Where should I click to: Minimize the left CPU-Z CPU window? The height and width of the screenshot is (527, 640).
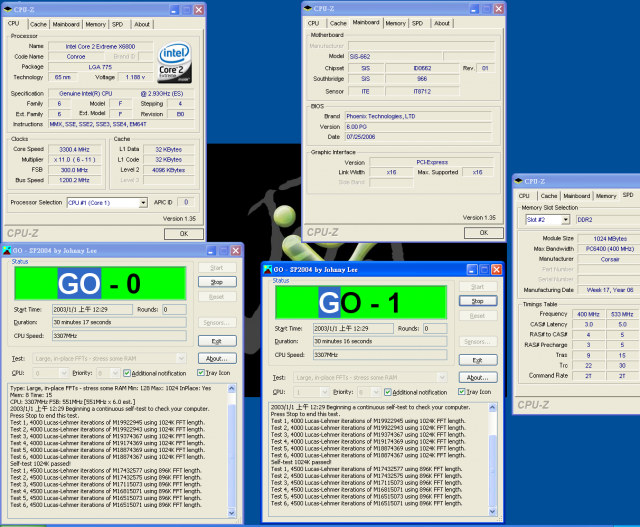174,10
